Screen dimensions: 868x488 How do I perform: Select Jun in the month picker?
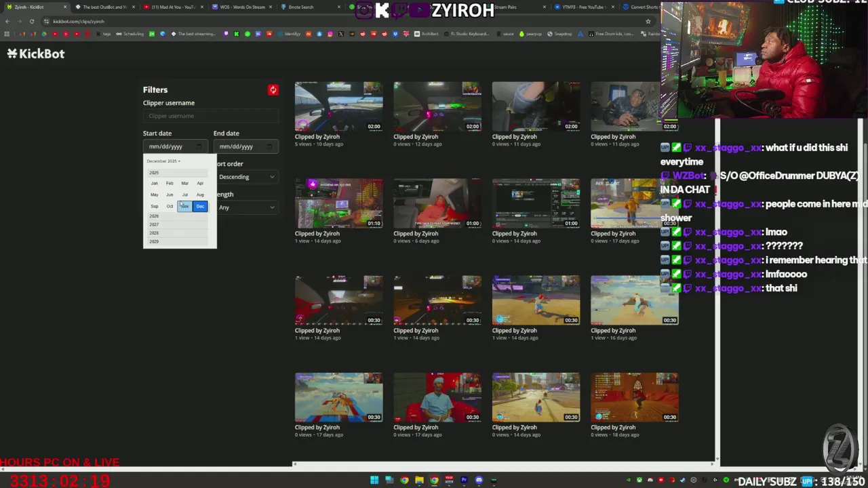170,195
